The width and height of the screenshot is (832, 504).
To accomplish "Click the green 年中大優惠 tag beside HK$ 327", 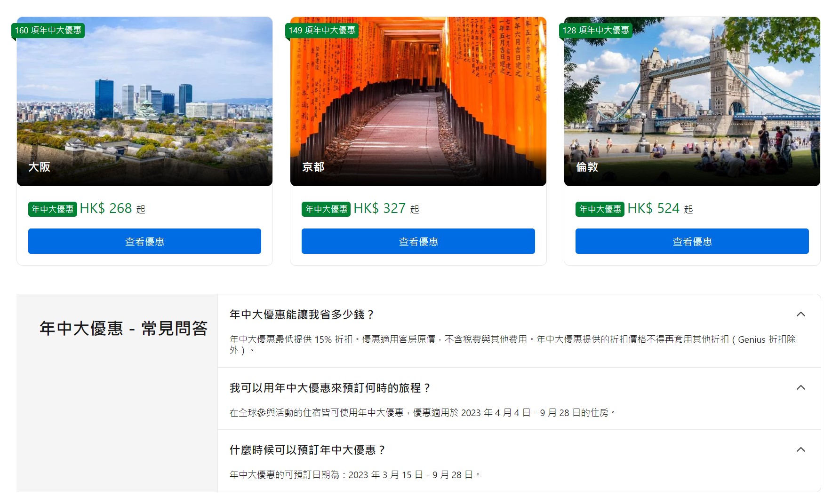I will (326, 209).
